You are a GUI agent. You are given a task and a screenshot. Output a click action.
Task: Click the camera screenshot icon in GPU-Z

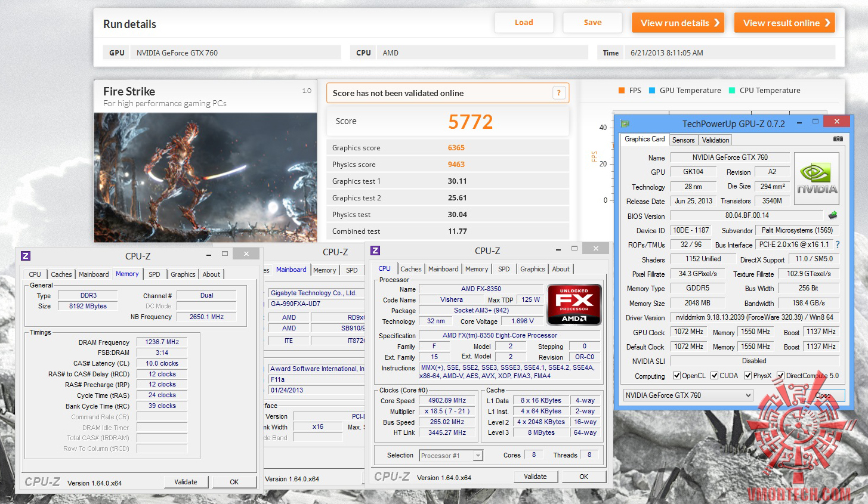tap(838, 139)
